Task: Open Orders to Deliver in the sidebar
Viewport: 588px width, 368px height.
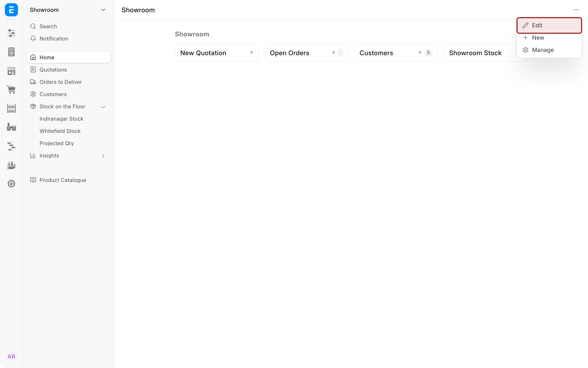Action: point(69,82)
